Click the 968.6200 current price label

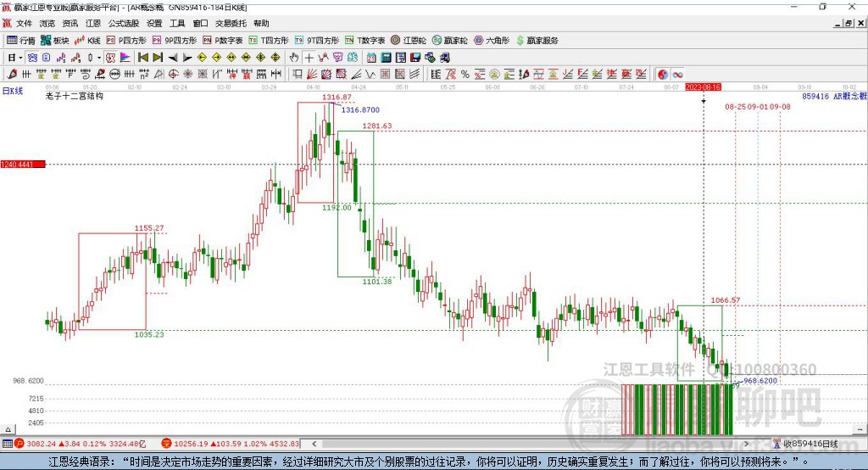760,381
